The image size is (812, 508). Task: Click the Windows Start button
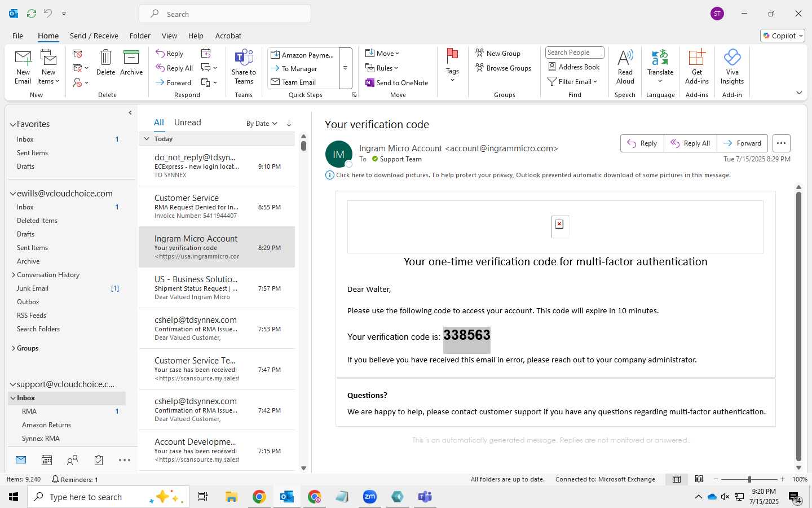tap(14, 497)
